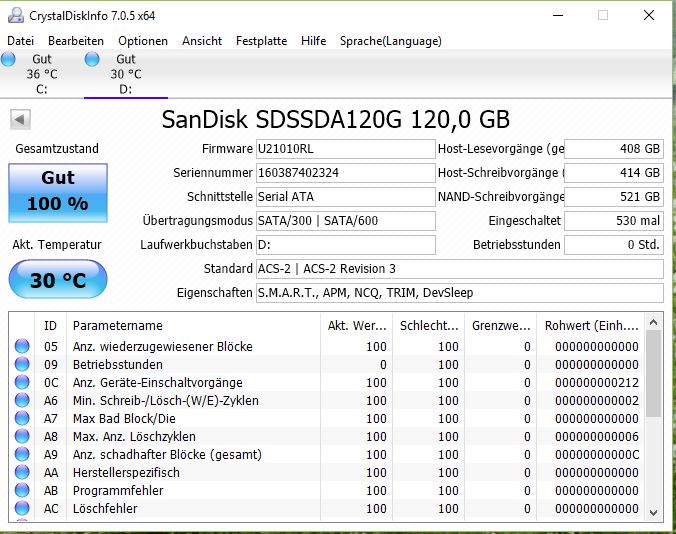676x534 pixels.
Task: Select row 'Anz. schadhafter Blöcke (gesamt)'
Action: 327,454
